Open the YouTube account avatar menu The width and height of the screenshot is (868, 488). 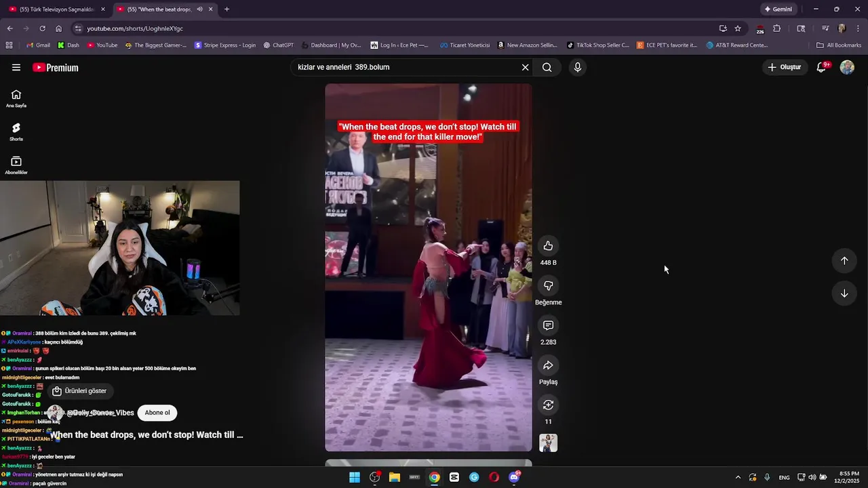click(x=847, y=67)
